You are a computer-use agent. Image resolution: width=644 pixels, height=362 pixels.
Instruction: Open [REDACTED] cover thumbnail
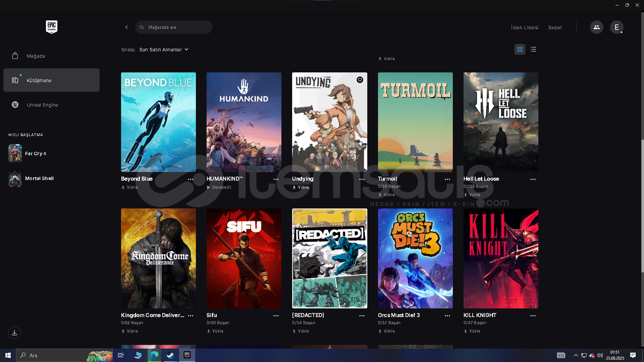[330, 258]
